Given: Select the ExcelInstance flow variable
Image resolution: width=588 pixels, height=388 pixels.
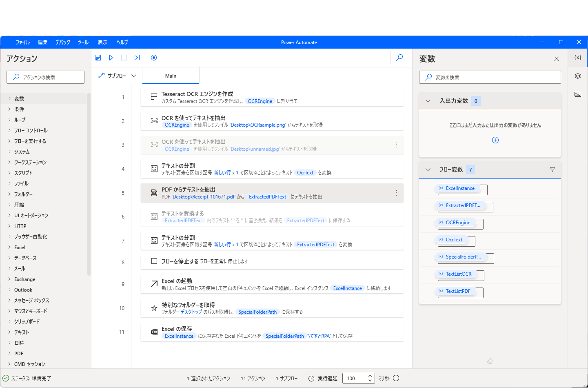Looking at the screenshot, I should [457, 188].
